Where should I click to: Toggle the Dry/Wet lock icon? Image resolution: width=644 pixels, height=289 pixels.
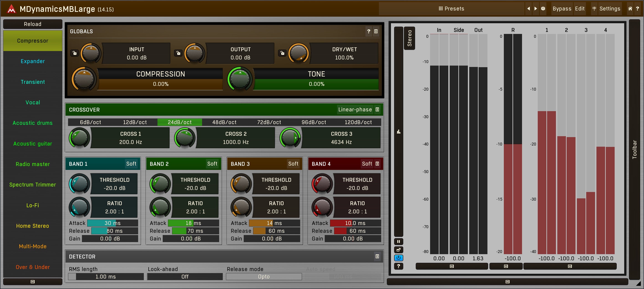tap(282, 53)
